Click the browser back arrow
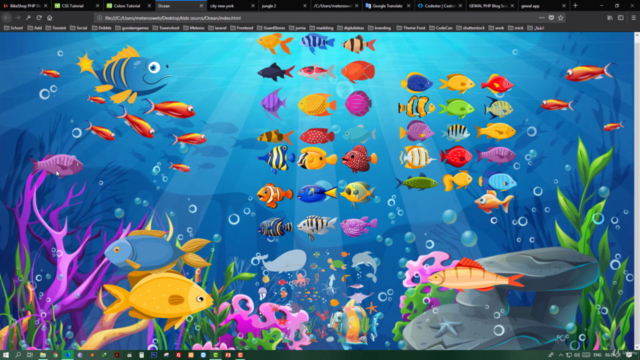The image size is (640, 360). (7, 18)
